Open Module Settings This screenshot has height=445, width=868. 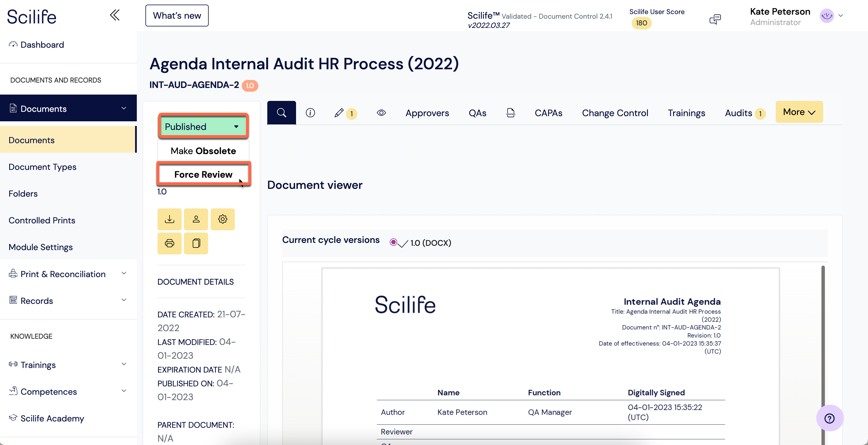(41, 247)
